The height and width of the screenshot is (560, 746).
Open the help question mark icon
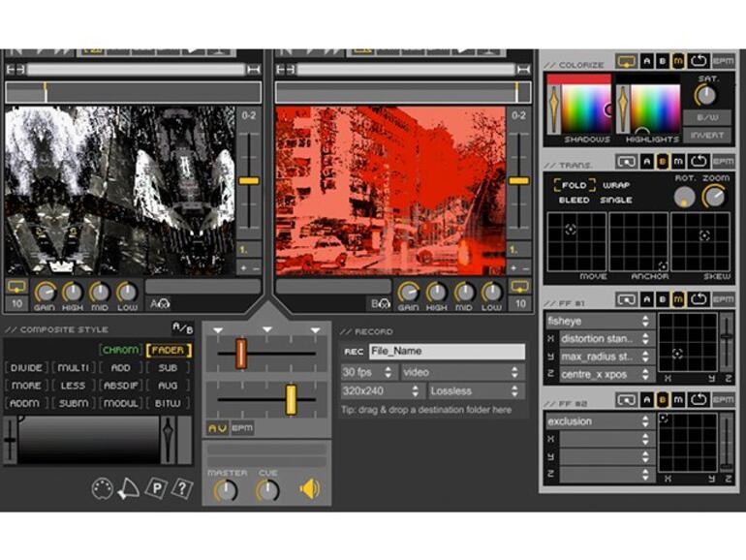point(182,488)
